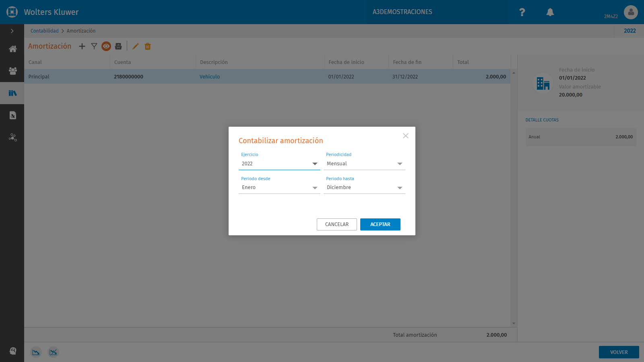The image size is (644, 362).
Task: Click the crossed chart icon at bottom
Action: click(53, 352)
